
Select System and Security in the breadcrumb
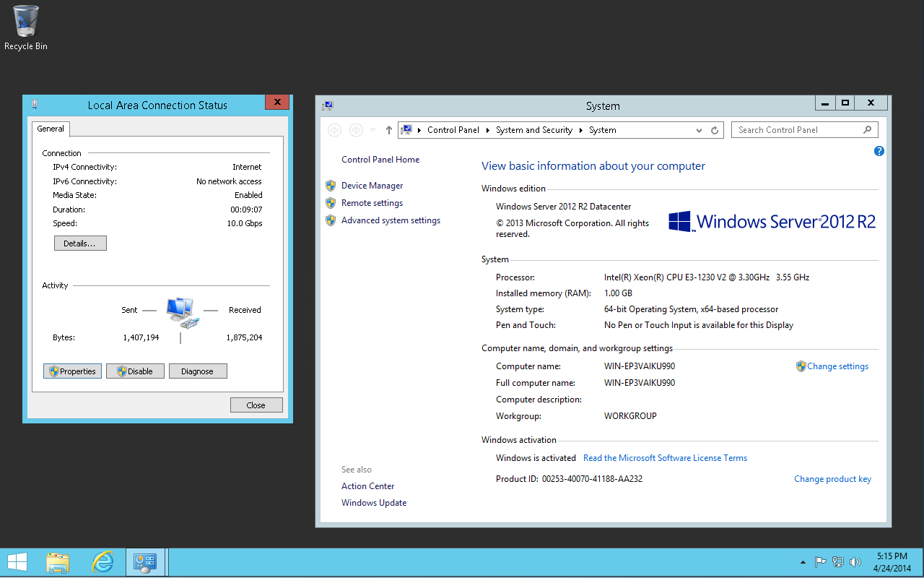coord(534,130)
